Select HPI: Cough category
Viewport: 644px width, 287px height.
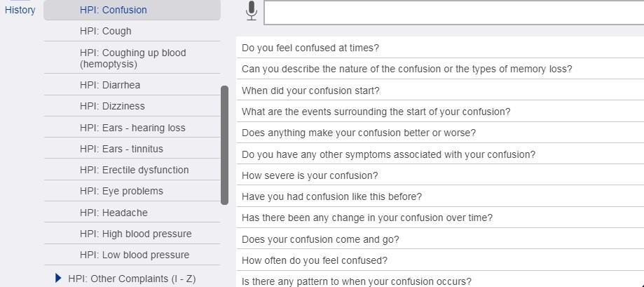click(105, 31)
